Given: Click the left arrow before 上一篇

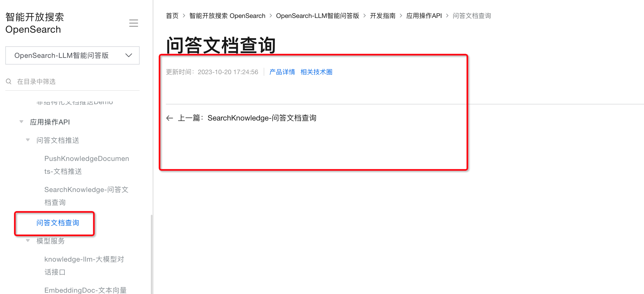Looking at the screenshot, I should click(x=170, y=118).
